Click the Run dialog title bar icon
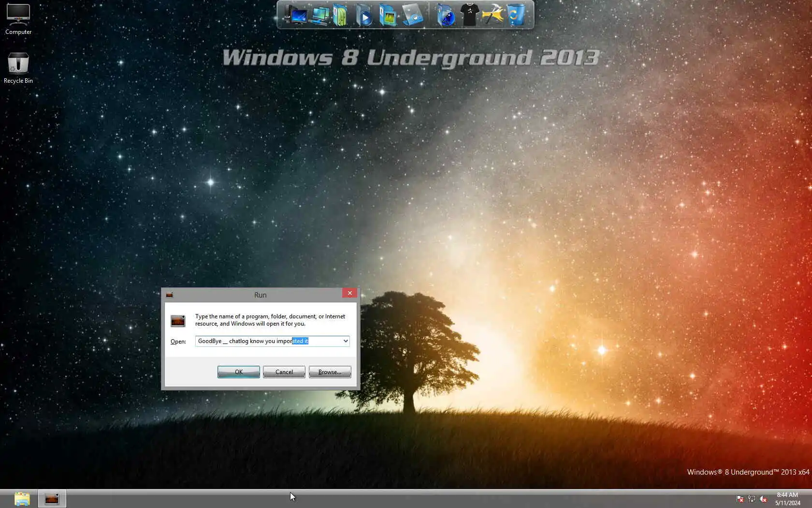This screenshot has width=812, height=508. click(170, 295)
